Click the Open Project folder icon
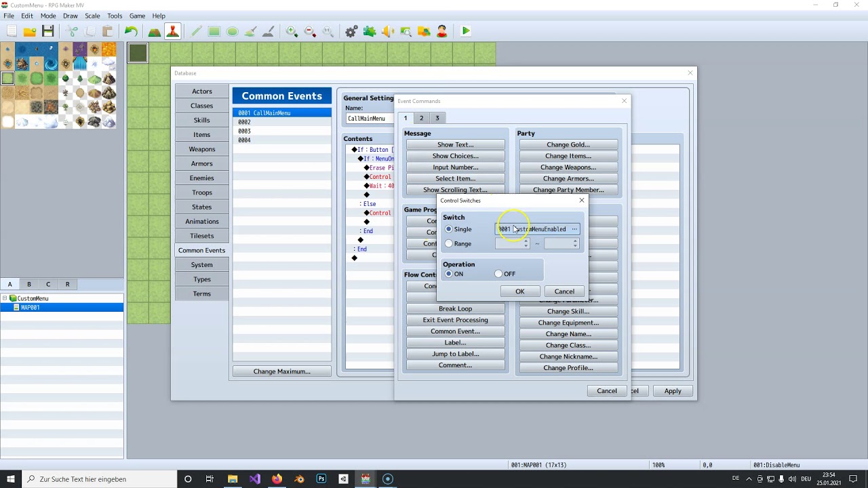The height and width of the screenshot is (488, 868). tap(30, 31)
